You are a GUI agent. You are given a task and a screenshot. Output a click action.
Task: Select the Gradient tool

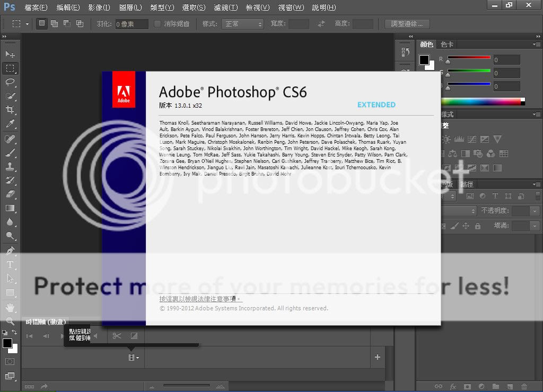click(10, 208)
